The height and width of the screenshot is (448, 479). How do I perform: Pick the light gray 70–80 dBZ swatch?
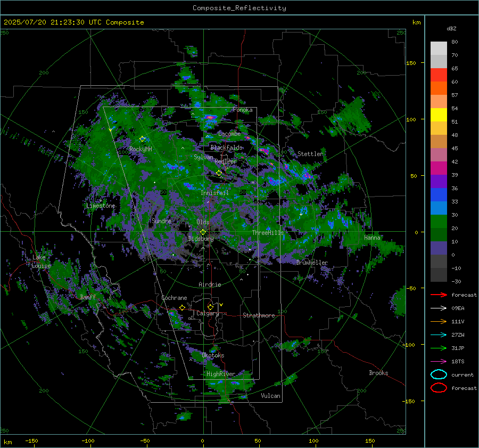(x=439, y=48)
